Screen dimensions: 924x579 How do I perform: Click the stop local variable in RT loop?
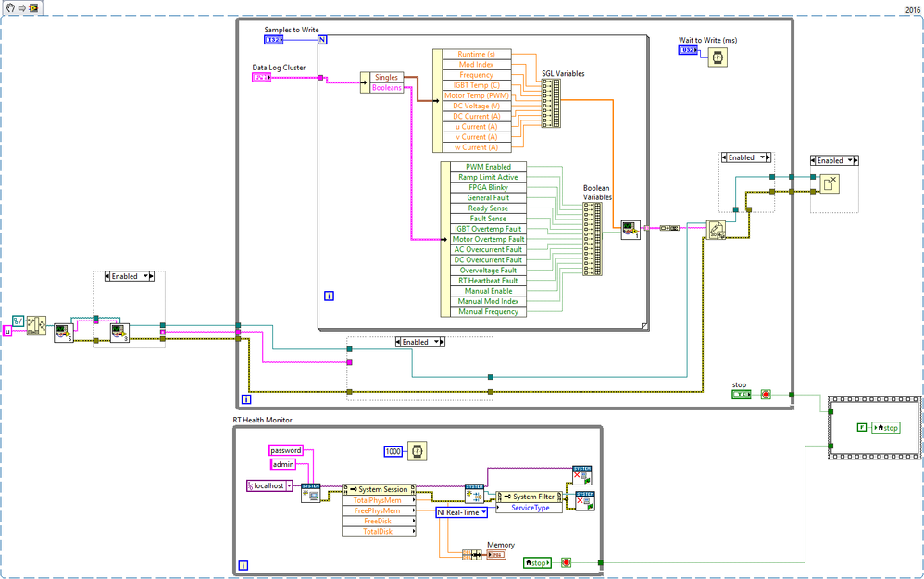coord(537,563)
